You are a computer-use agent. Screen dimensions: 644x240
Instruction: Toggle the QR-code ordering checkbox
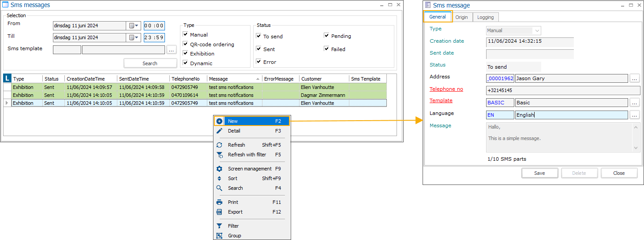click(x=186, y=44)
